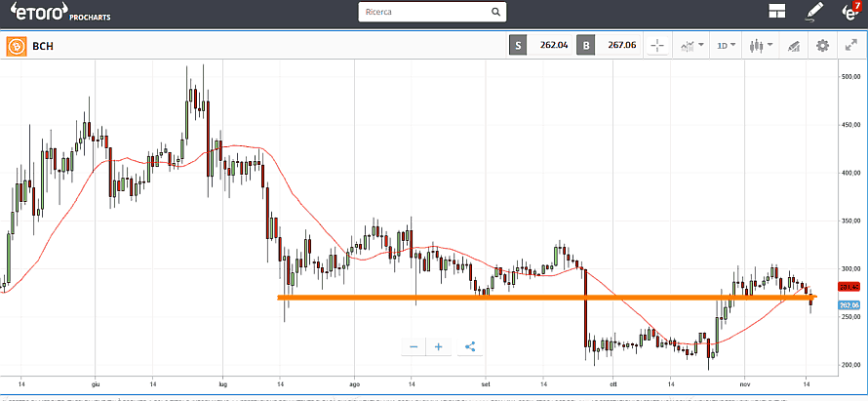868x401 pixels.
Task: Zoom in the chart with plus
Action: (439, 346)
